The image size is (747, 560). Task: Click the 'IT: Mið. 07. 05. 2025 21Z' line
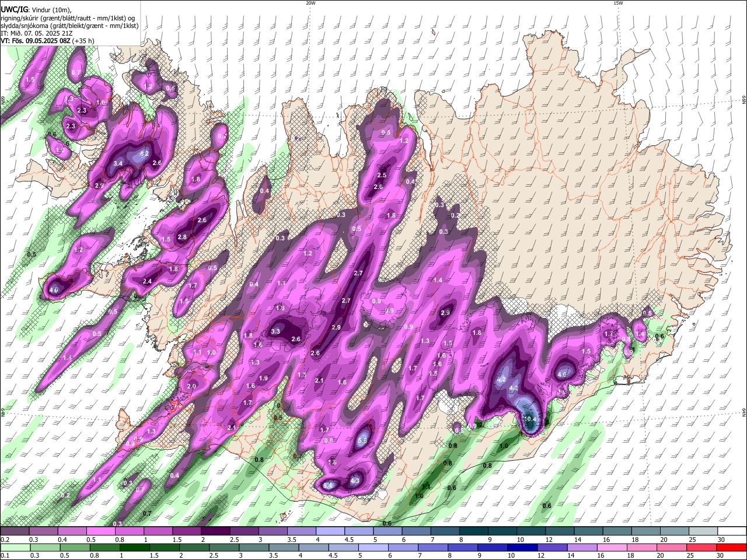click(x=35, y=33)
